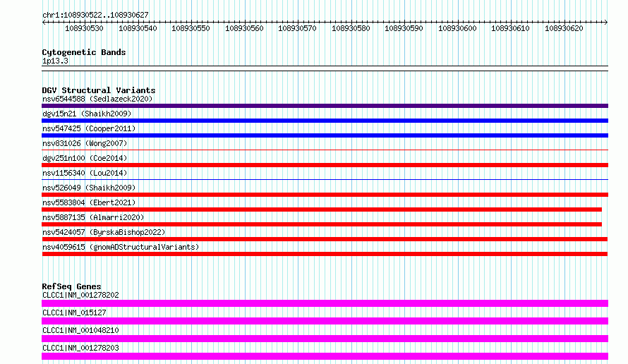Open nsv5583804 (Ebert2021) variant label
This screenshot has width=628, height=364.
89,202
